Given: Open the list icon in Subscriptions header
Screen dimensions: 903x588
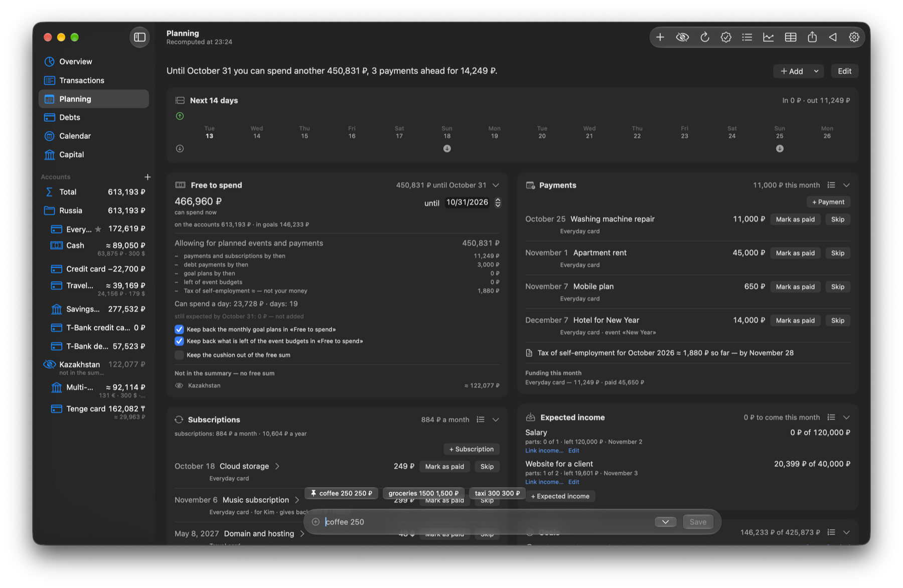Looking at the screenshot, I should click(481, 420).
